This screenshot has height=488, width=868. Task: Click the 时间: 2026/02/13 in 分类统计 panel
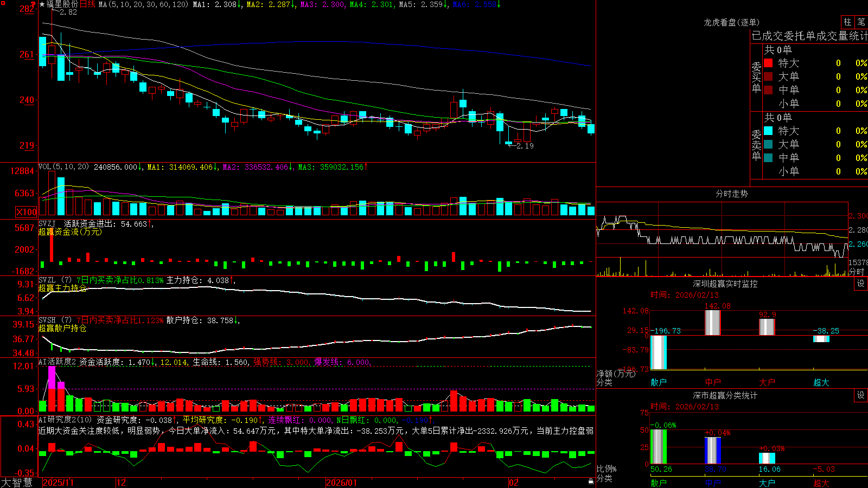point(684,407)
